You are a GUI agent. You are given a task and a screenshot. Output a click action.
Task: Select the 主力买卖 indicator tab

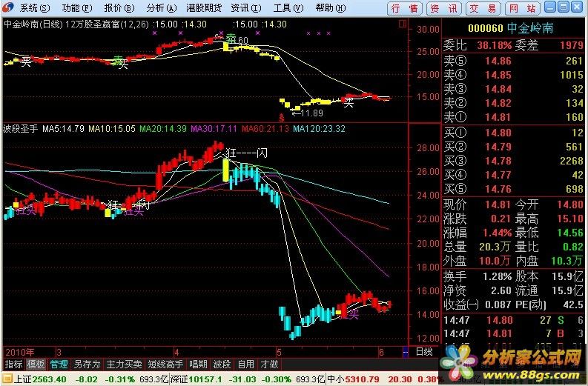point(122,365)
